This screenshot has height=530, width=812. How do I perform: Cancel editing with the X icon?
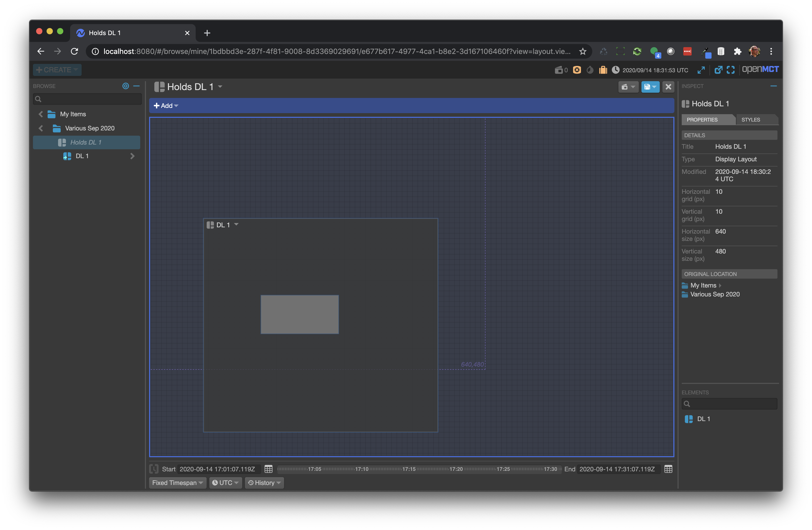coord(668,87)
